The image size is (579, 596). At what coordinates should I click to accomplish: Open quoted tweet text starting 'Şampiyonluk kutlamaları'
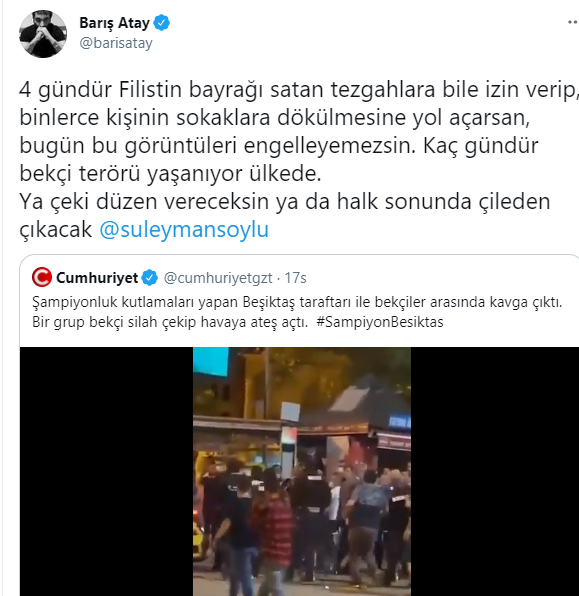(x=297, y=302)
